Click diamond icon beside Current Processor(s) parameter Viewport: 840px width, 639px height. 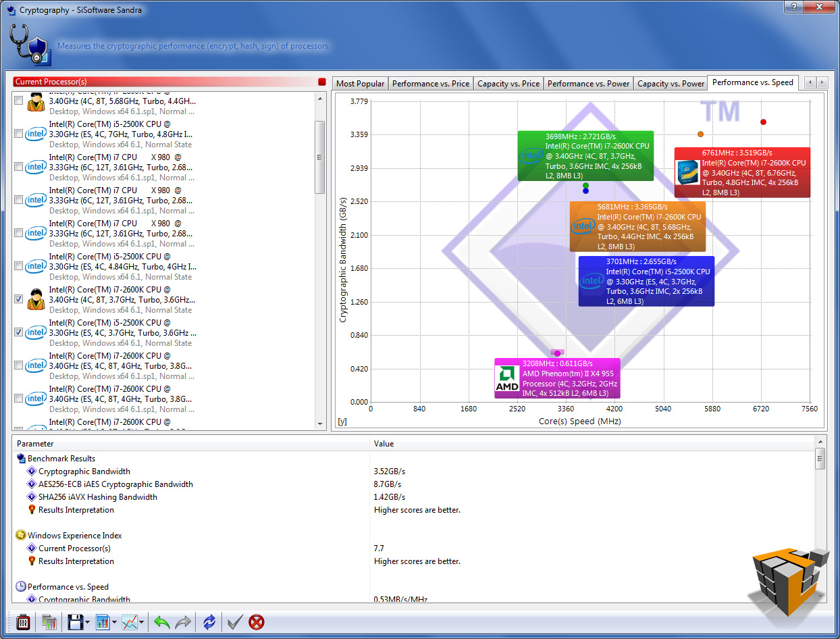point(32,548)
